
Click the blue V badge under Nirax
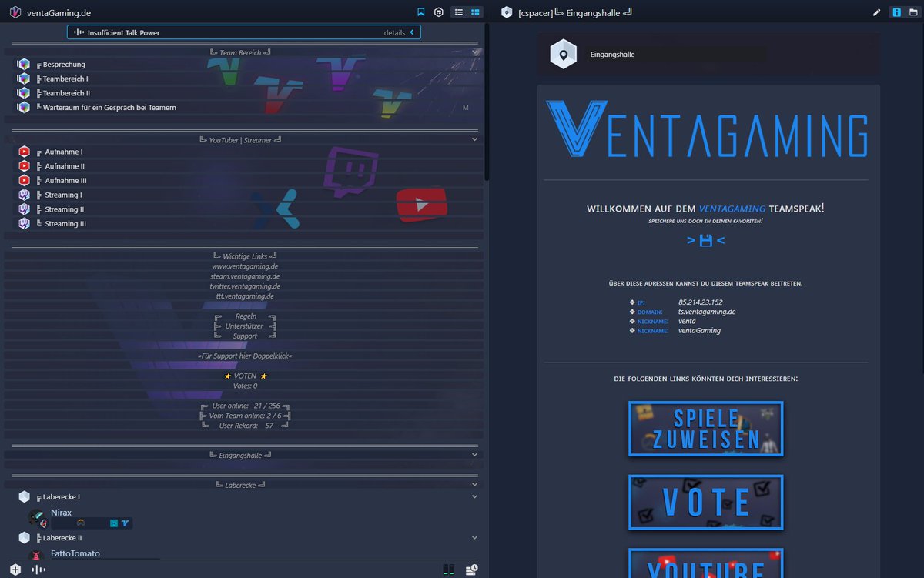124,523
